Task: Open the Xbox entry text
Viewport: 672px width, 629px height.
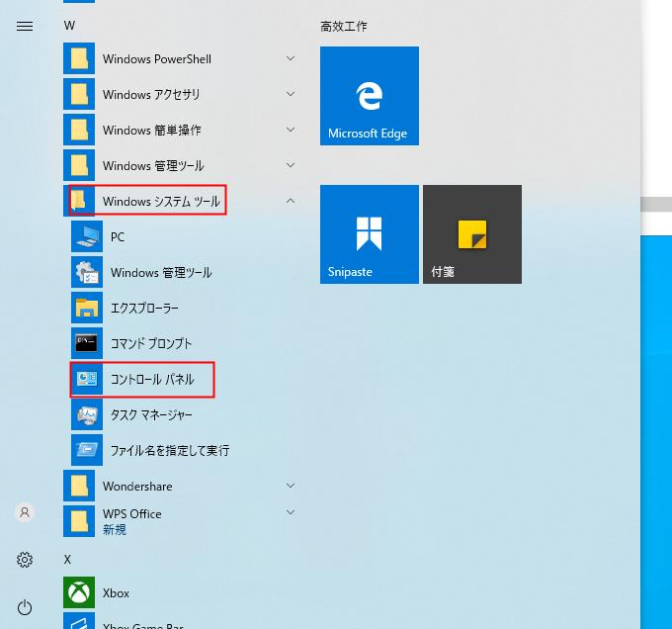Action: click(116, 593)
